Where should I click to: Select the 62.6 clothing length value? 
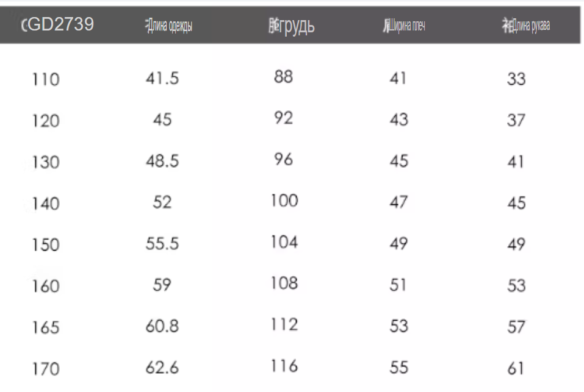click(162, 368)
